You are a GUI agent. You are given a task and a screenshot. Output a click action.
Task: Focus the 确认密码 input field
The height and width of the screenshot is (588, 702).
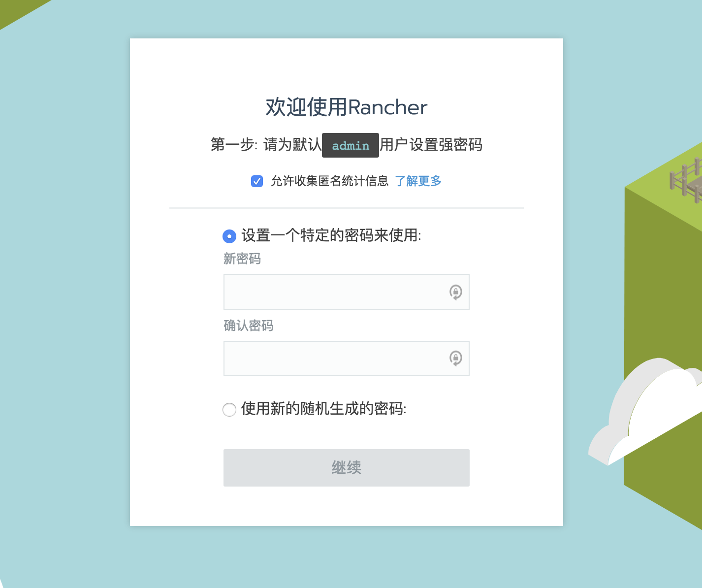click(347, 359)
